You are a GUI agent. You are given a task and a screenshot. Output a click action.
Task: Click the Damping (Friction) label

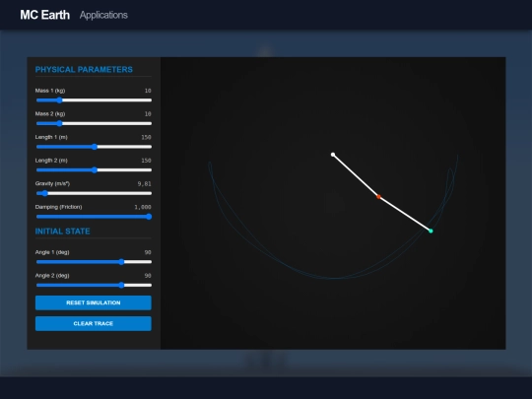tap(59, 207)
